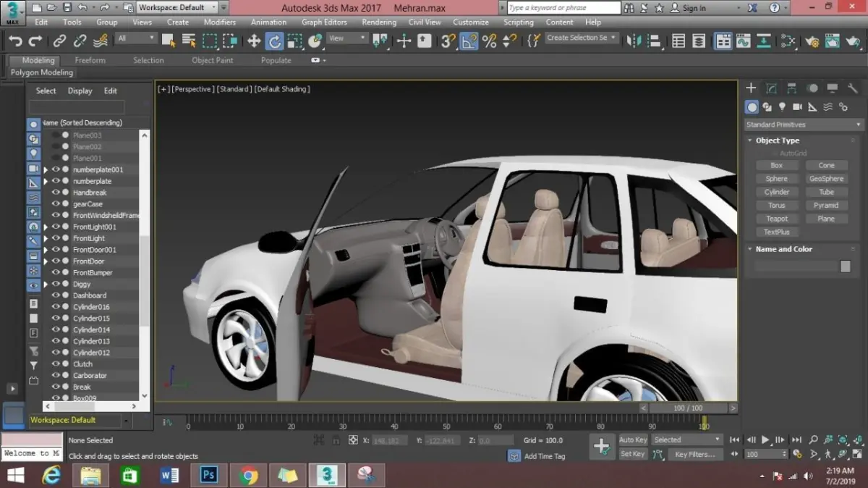The height and width of the screenshot is (488, 868).
Task: Select the Move tool in the toolbar
Action: point(254,41)
